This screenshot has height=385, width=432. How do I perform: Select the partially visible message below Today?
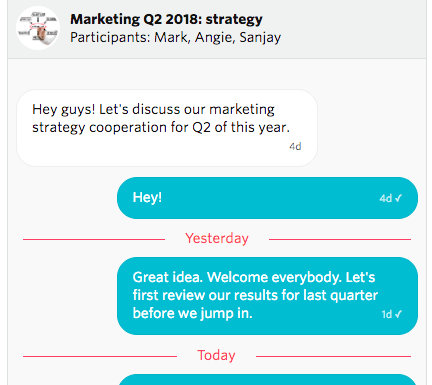267,380
